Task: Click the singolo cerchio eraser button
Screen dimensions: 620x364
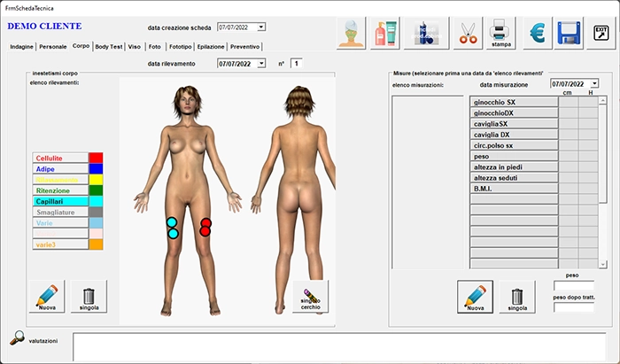Action: (x=310, y=297)
